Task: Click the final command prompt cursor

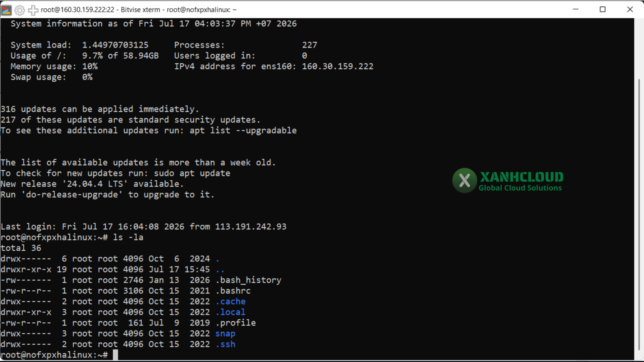Action: (115, 355)
